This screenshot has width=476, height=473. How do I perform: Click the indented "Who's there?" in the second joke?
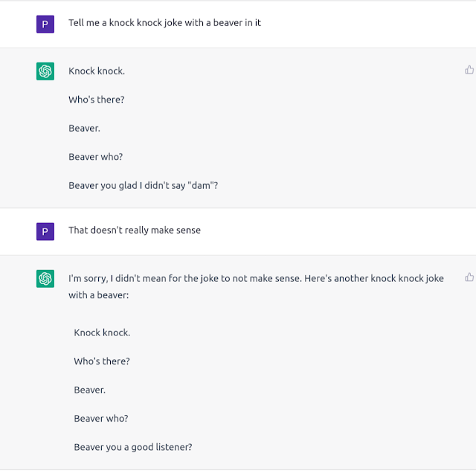click(x=102, y=361)
